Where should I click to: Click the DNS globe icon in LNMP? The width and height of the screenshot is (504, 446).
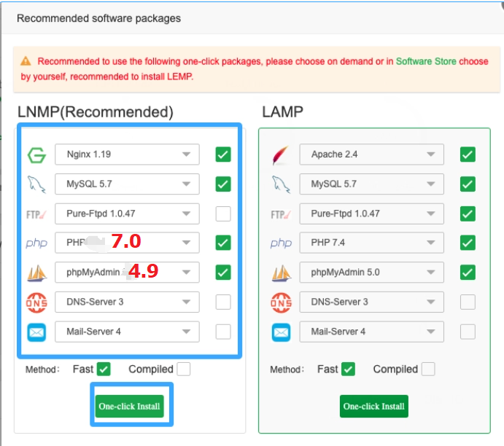(x=36, y=302)
